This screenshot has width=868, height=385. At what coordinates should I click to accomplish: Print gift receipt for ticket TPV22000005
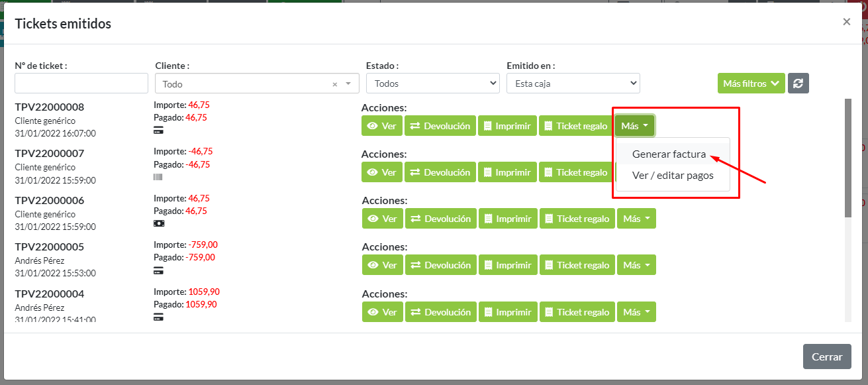click(576, 265)
